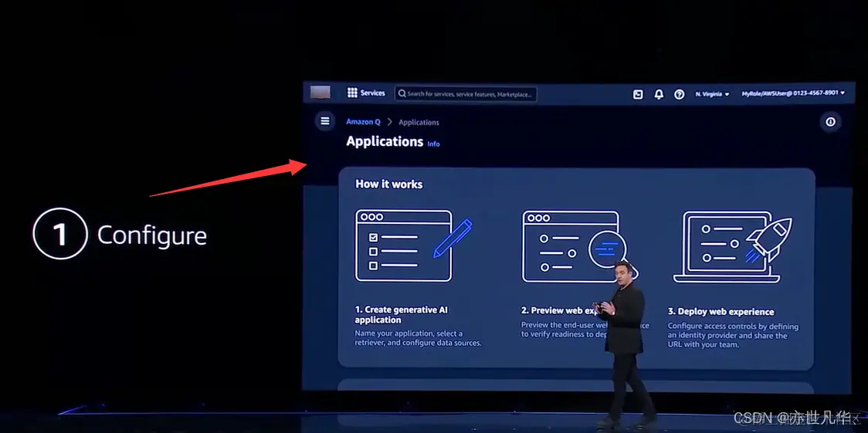
Task: Expand the MyRole/AWSUser account dropdown
Action: click(793, 93)
